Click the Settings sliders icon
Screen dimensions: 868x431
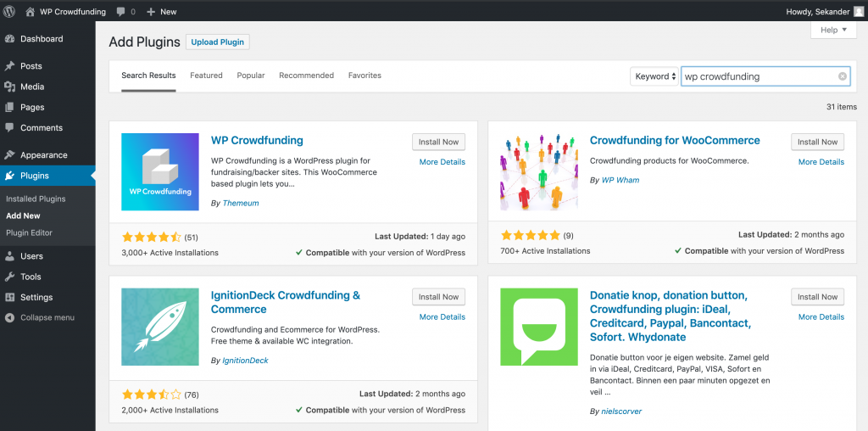[9, 297]
